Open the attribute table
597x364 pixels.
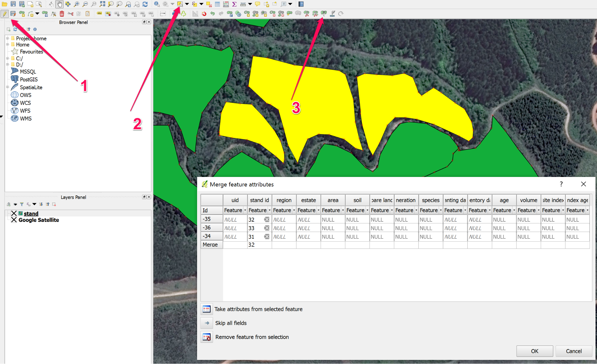click(x=217, y=4)
